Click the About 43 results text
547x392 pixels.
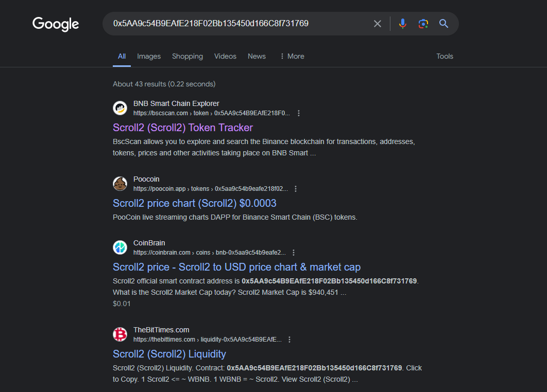pyautogui.click(x=164, y=84)
